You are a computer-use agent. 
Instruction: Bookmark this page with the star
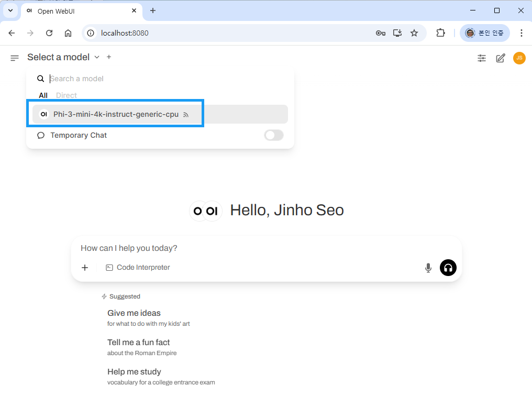414,33
